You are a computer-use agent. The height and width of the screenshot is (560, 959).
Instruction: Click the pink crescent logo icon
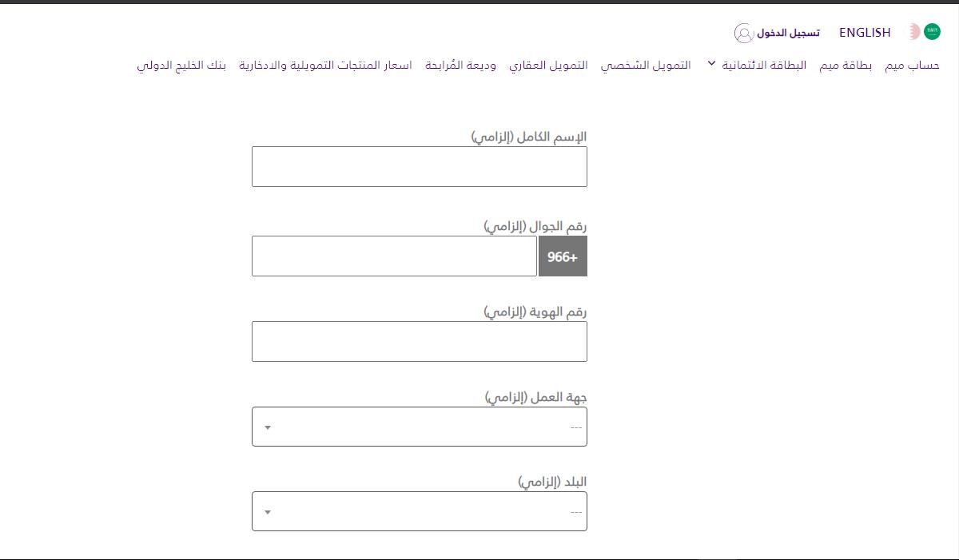click(x=913, y=32)
